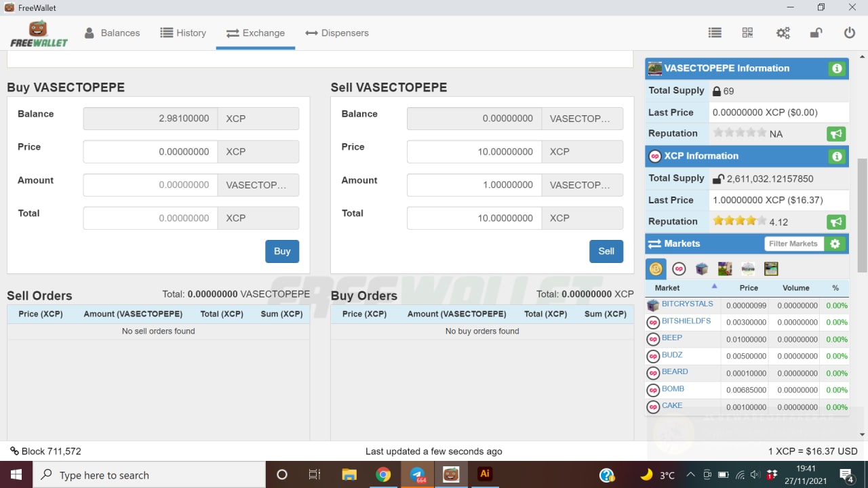The width and height of the screenshot is (868, 488).
Task: Open the BITCRYSTALS market link
Action: tap(688, 304)
